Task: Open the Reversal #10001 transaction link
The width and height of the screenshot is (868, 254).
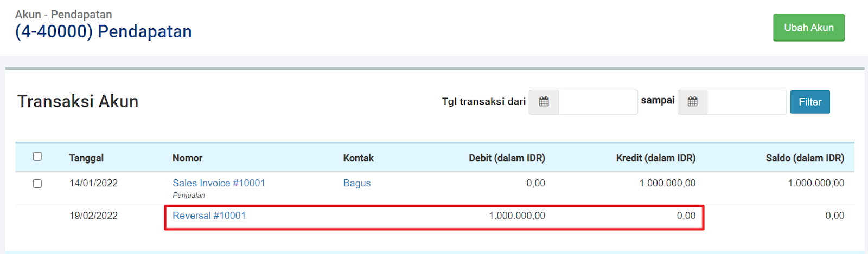Action: tap(209, 216)
